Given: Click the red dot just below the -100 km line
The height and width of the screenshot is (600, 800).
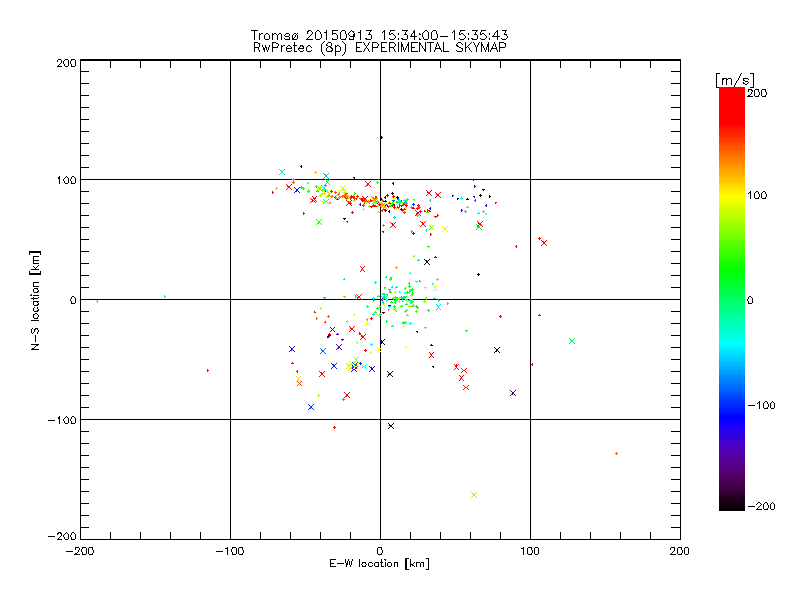Looking at the screenshot, I should click(x=334, y=428).
